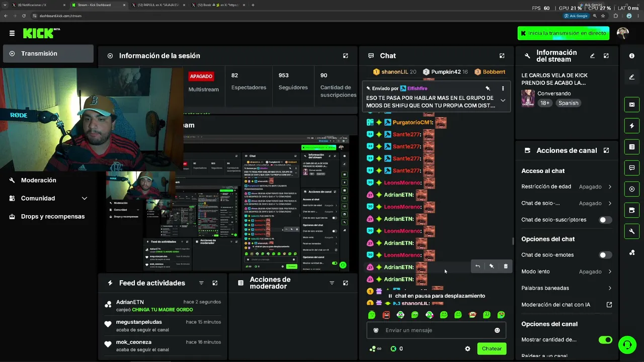Pin the hovered AdrianETN message

click(x=492, y=266)
